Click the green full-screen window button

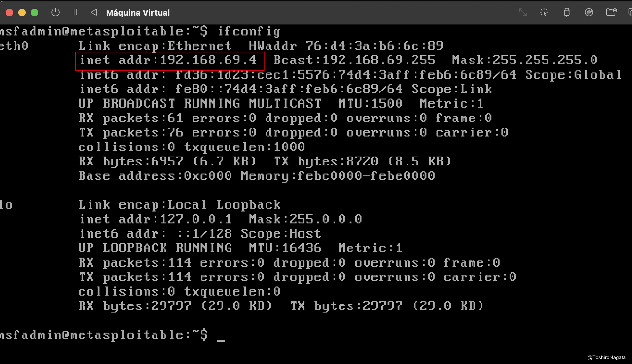pos(35,13)
